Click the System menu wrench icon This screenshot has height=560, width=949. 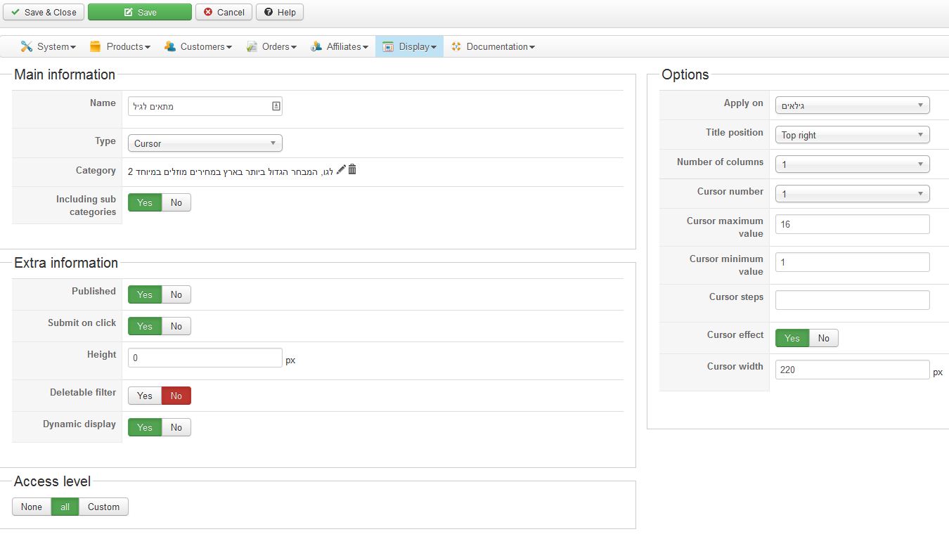pos(27,46)
